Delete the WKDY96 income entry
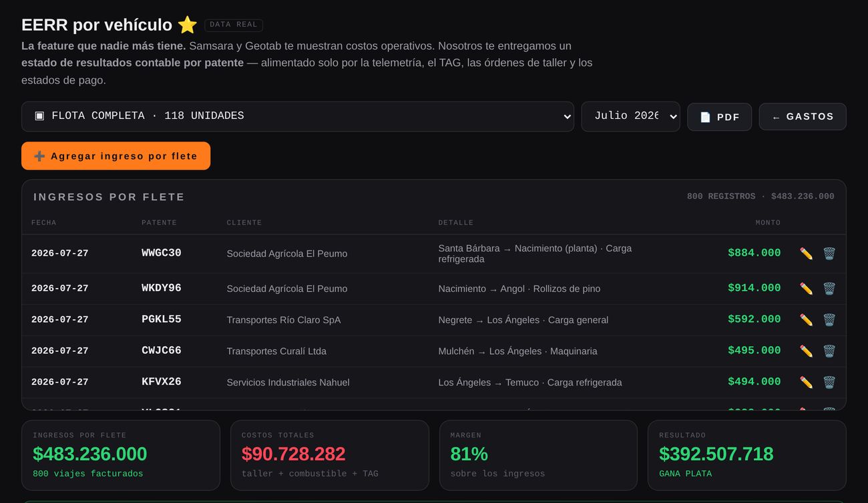The image size is (868, 503). (x=829, y=289)
